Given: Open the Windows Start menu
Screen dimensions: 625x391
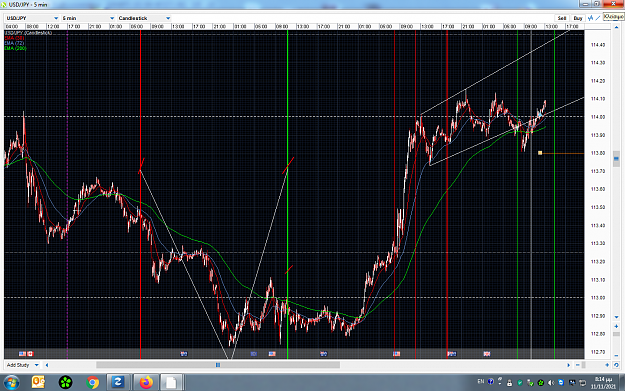Looking at the screenshot, I should (11, 383).
